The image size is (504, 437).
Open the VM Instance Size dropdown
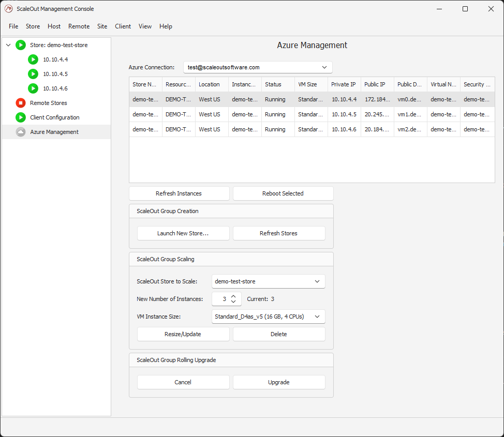(x=269, y=317)
